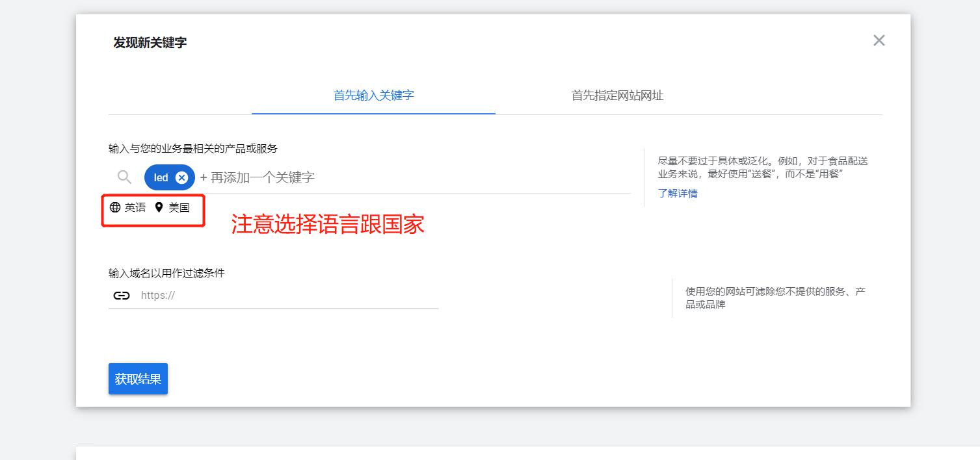This screenshot has width=980, height=460.
Task: Click the 获取结果 button
Action: 138,378
